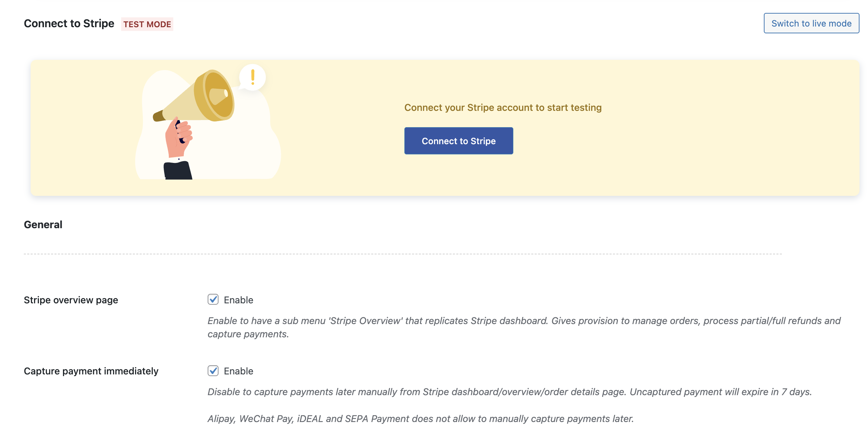The height and width of the screenshot is (438, 868).
Task: Select the 'Connect to Stripe' page heading
Action: (69, 23)
